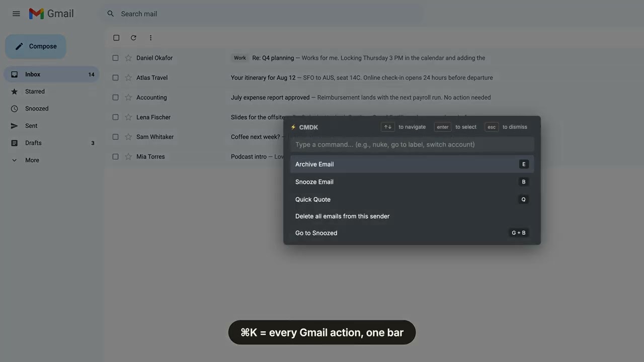Select the Go to Snoozed command

(412, 233)
